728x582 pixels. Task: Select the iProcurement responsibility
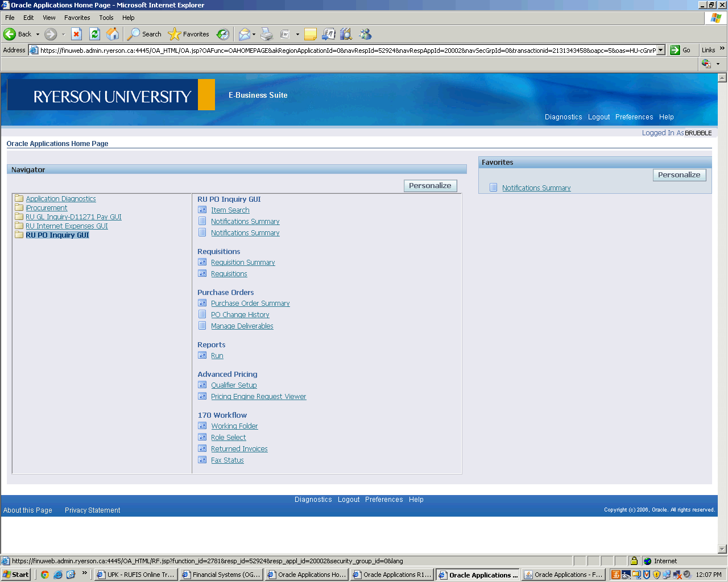[47, 208]
